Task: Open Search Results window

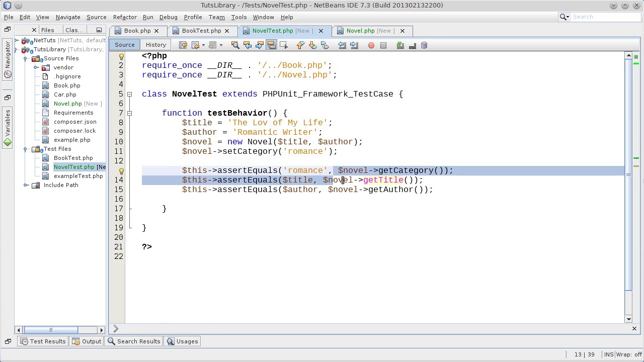Action: 134,341
